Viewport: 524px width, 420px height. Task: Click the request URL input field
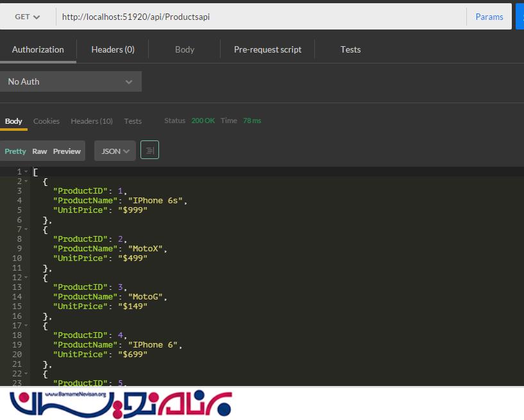coord(257,17)
